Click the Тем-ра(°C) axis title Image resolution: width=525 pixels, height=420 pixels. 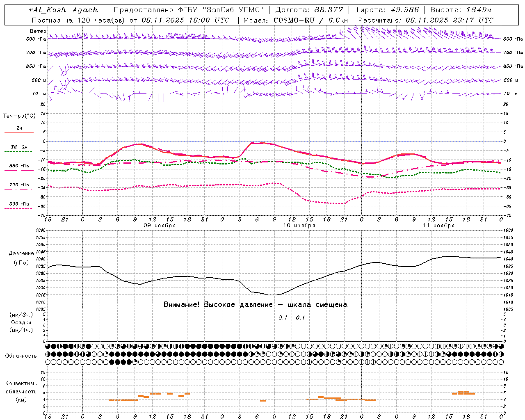click(x=19, y=116)
